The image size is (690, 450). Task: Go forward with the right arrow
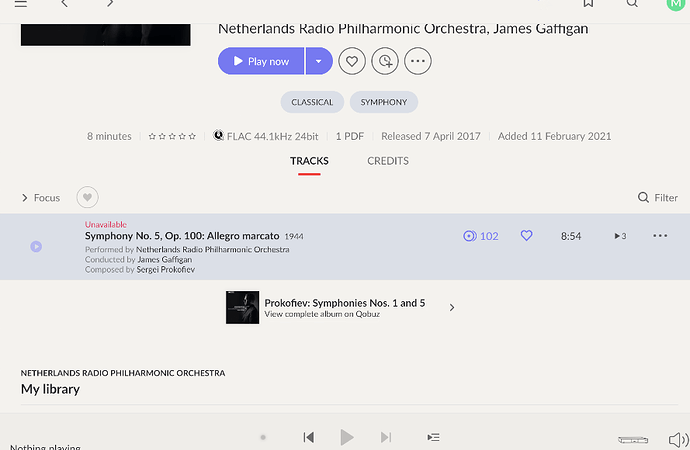pyautogui.click(x=110, y=3)
